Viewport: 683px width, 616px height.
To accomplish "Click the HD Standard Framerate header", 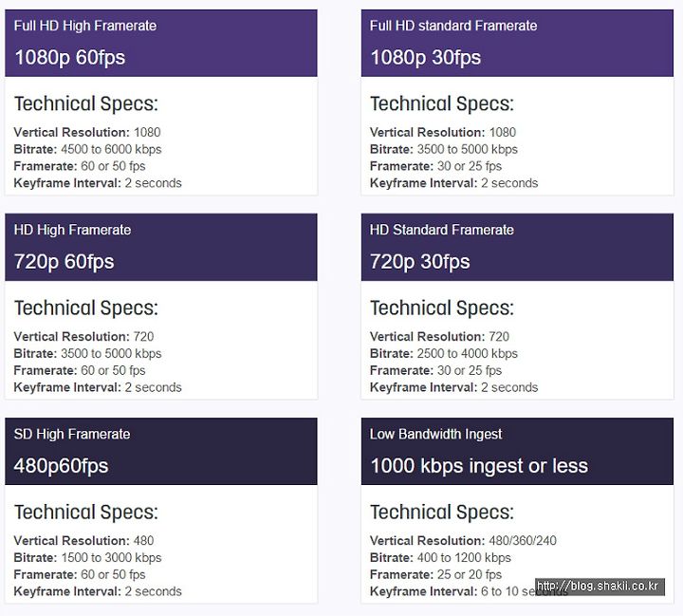I will click(x=442, y=230).
